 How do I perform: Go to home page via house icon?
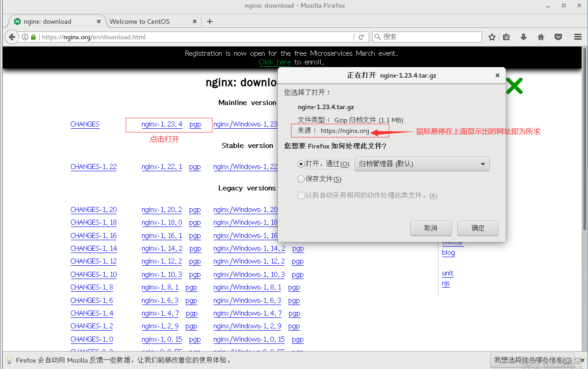click(541, 37)
